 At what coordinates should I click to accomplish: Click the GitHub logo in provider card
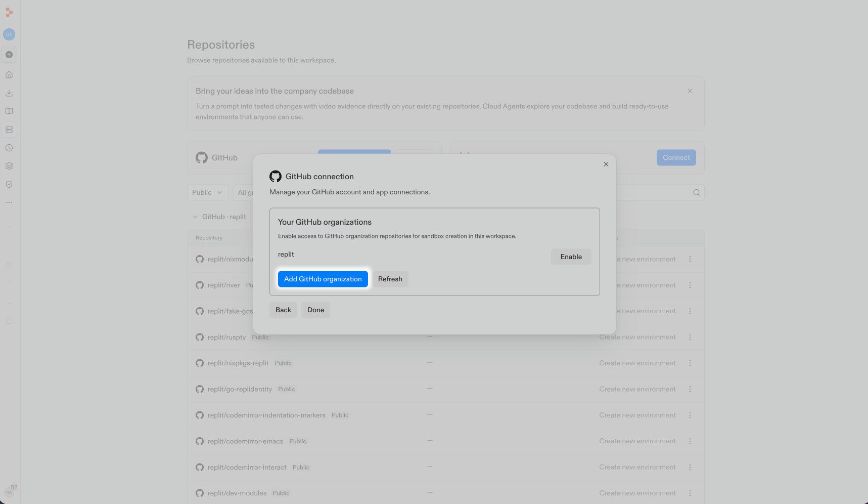pyautogui.click(x=201, y=157)
